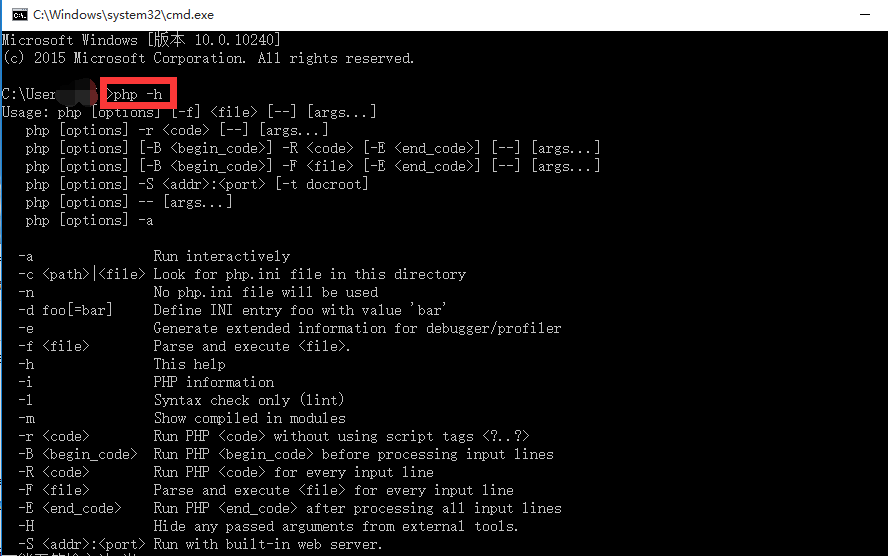Open the cmd.exe system menu icon

[19, 15]
